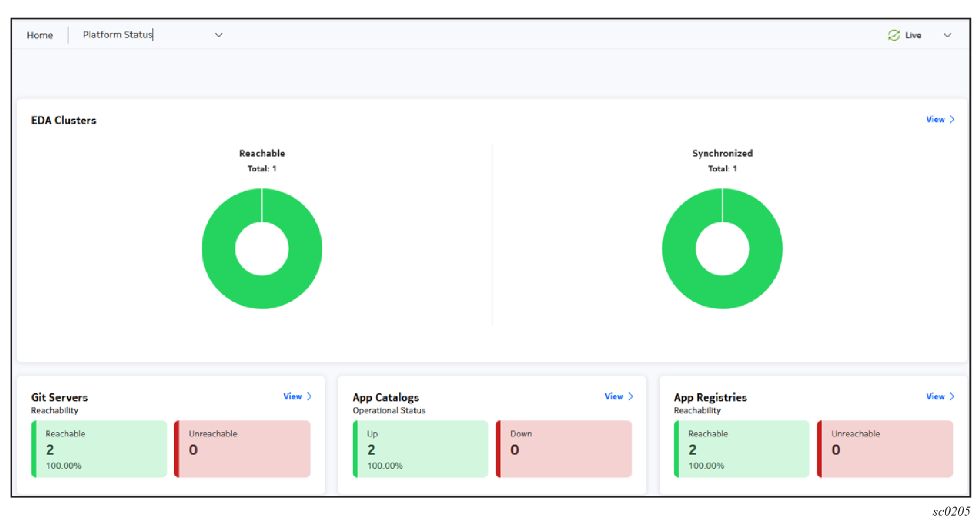Select the Git Servers Reachable green card
Image resolution: width=980 pixels, height=522 pixels.
click(100, 449)
